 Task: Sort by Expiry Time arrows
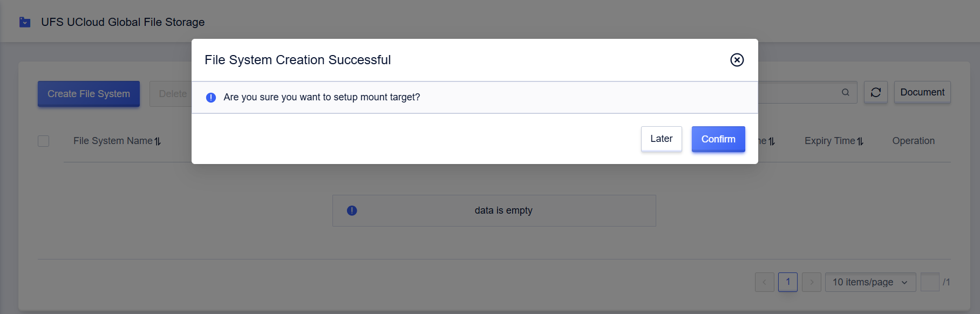tap(860, 141)
